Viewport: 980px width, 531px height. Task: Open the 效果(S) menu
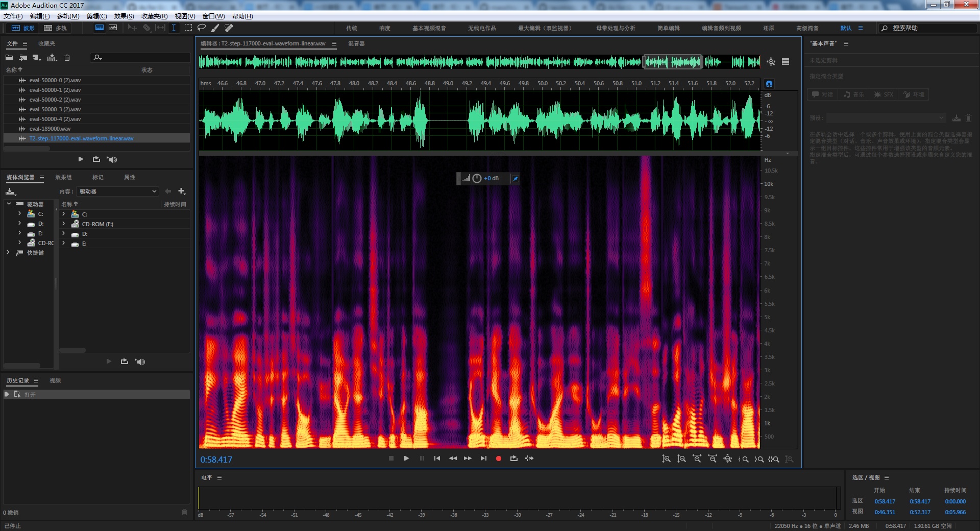(124, 16)
